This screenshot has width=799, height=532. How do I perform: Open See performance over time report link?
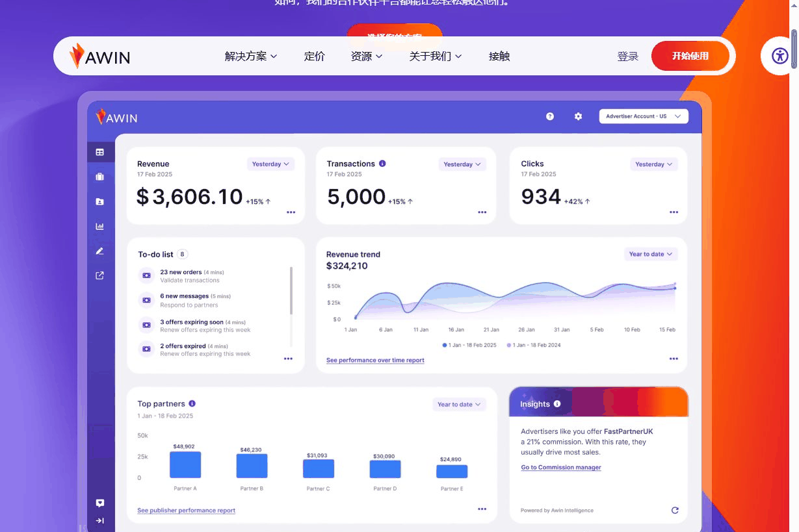point(375,360)
